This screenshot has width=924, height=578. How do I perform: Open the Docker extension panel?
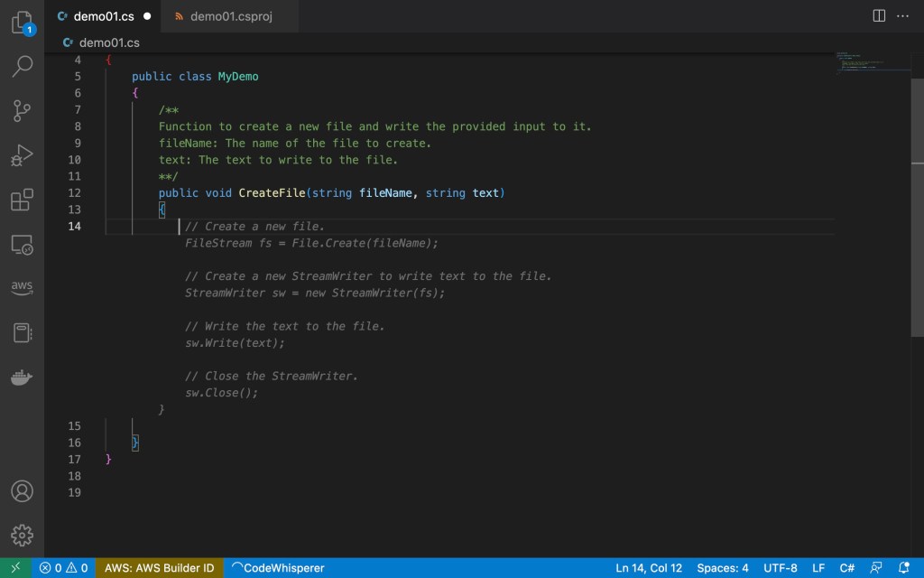pyautogui.click(x=22, y=378)
